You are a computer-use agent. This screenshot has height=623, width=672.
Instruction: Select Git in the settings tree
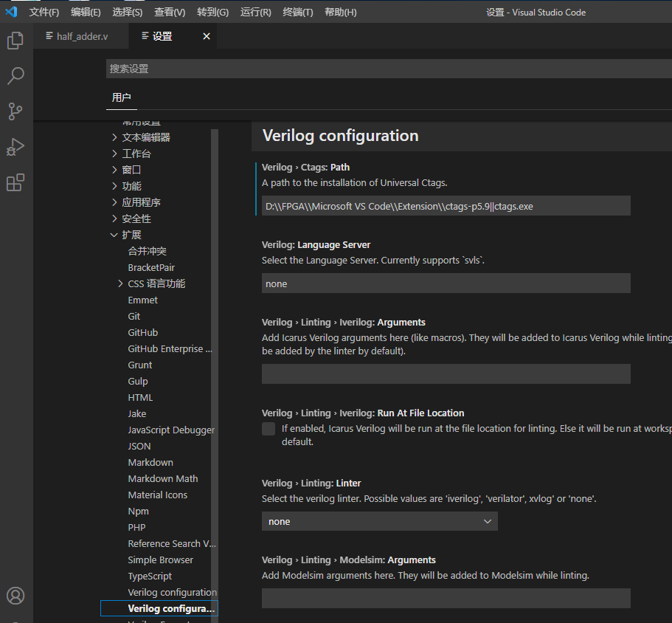coord(134,317)
